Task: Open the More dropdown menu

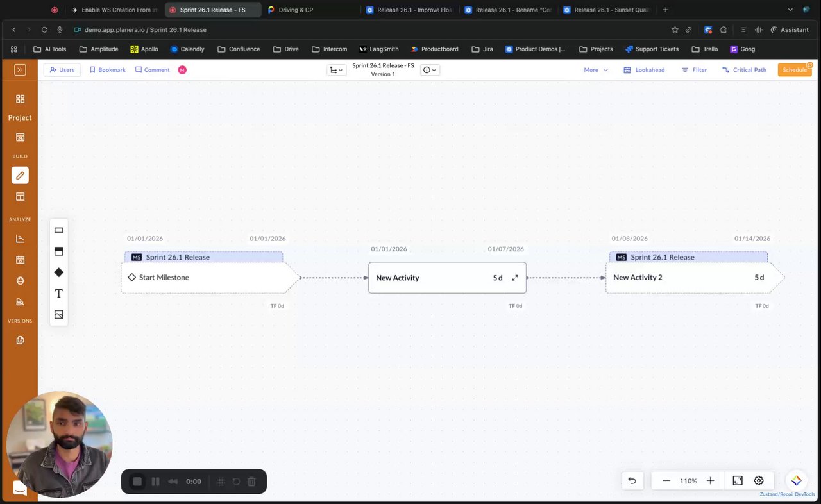Action: [x=596, y=70]
